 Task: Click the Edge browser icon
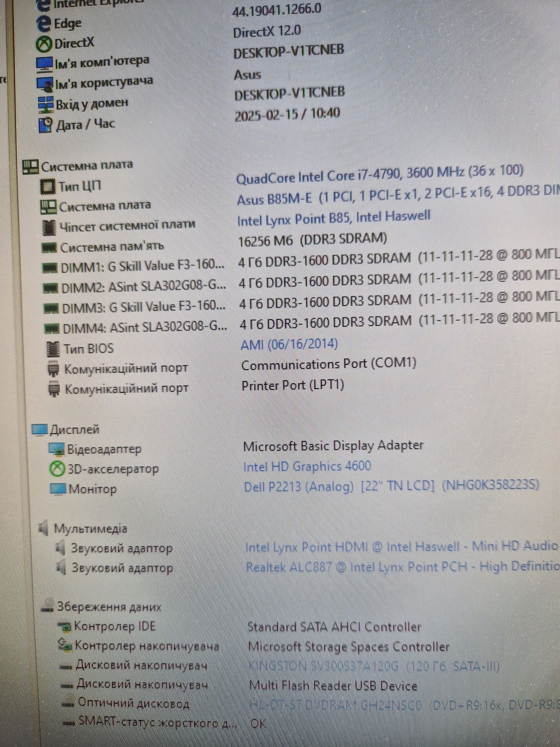click(x=44, y=24)
